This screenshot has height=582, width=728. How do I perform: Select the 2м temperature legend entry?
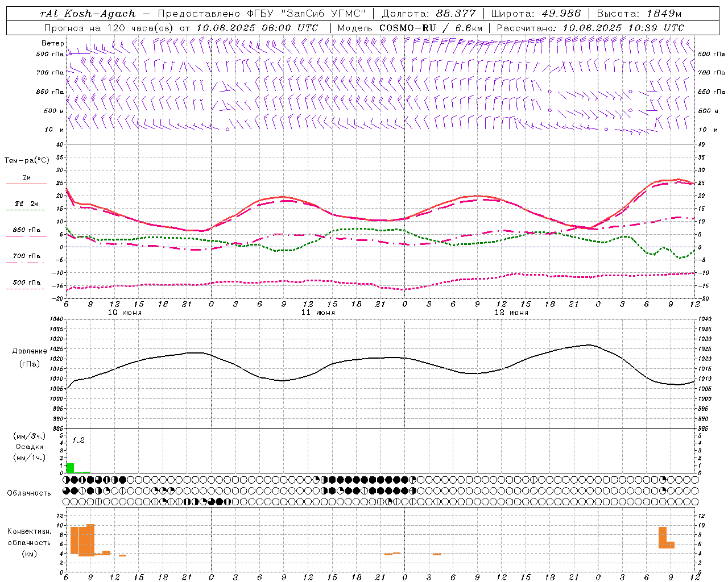[27, 178]
